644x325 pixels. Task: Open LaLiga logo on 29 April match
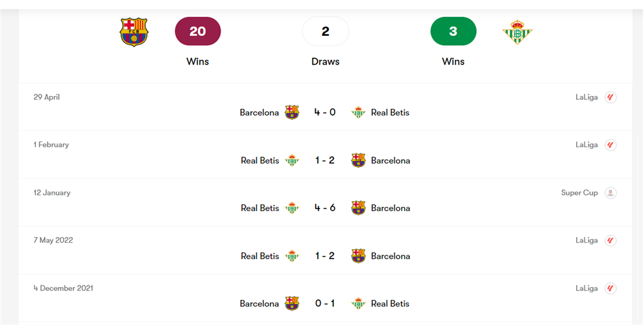point(610,97)
